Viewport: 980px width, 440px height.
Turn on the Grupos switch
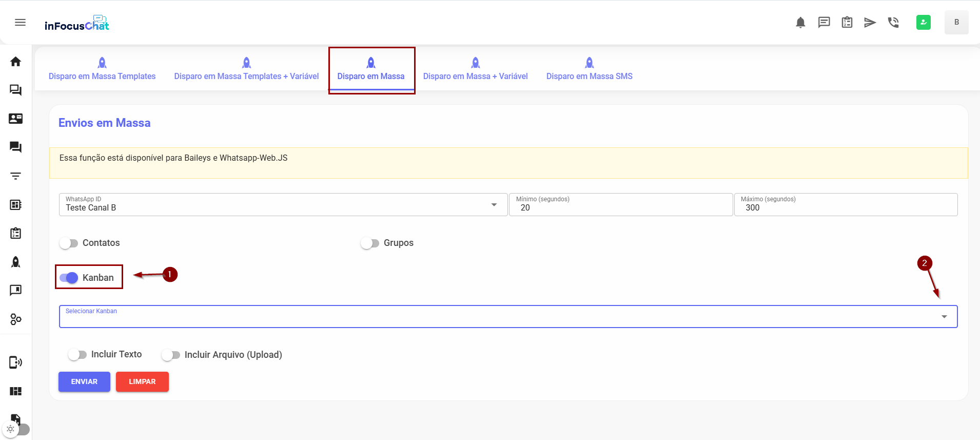370,243
